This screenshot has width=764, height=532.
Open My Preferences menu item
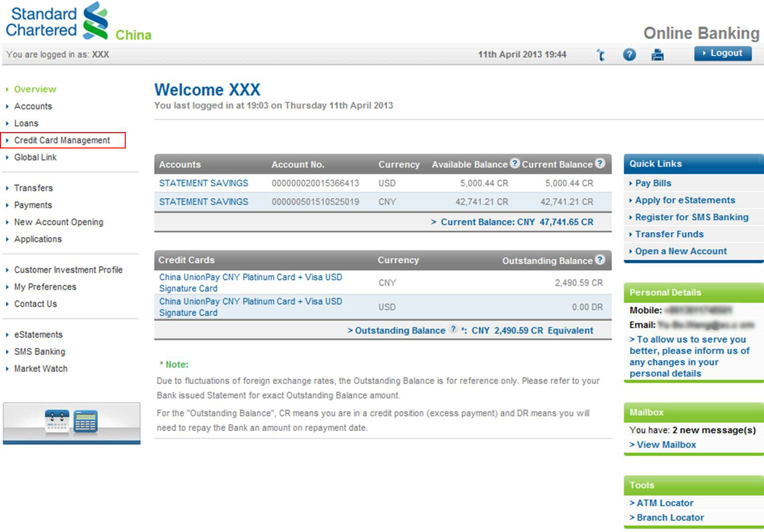point(45,287)
